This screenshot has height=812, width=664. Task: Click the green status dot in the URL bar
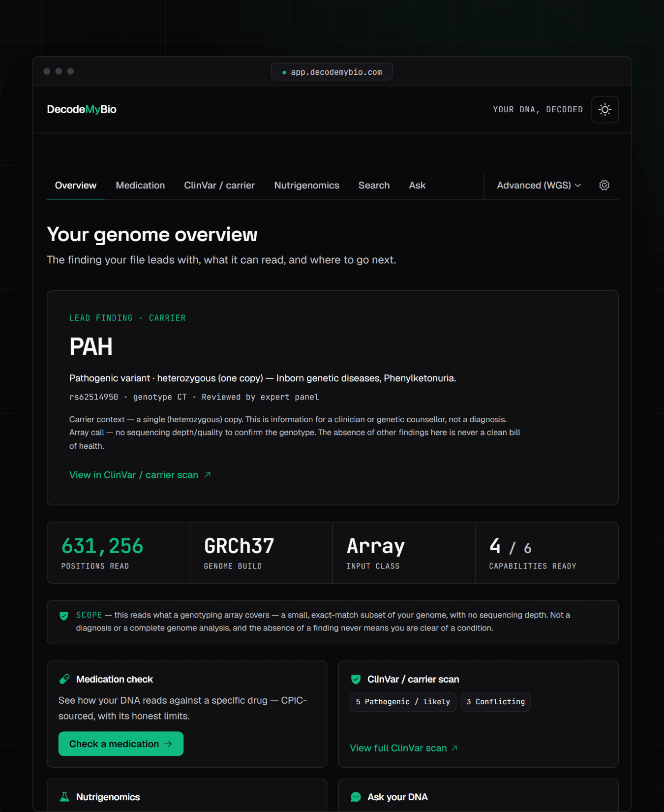284,72
